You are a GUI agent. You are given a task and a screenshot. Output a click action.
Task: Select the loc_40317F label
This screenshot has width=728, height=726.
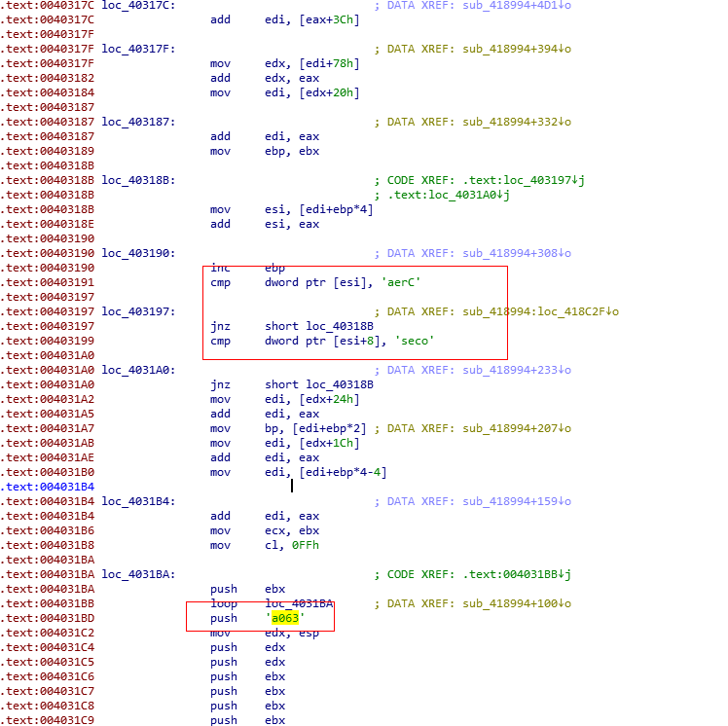point(138,49)
